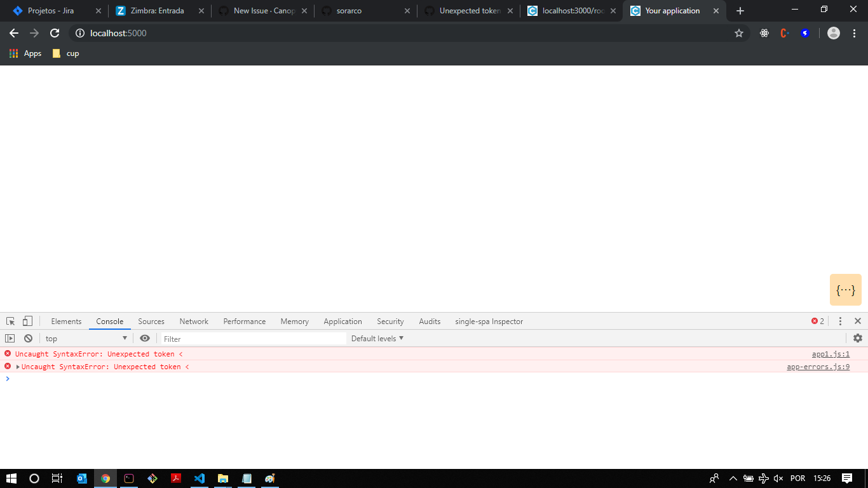Click the ColorZilla extension icon
Screen dimensions: 868x488
click(x=784, y=32)
